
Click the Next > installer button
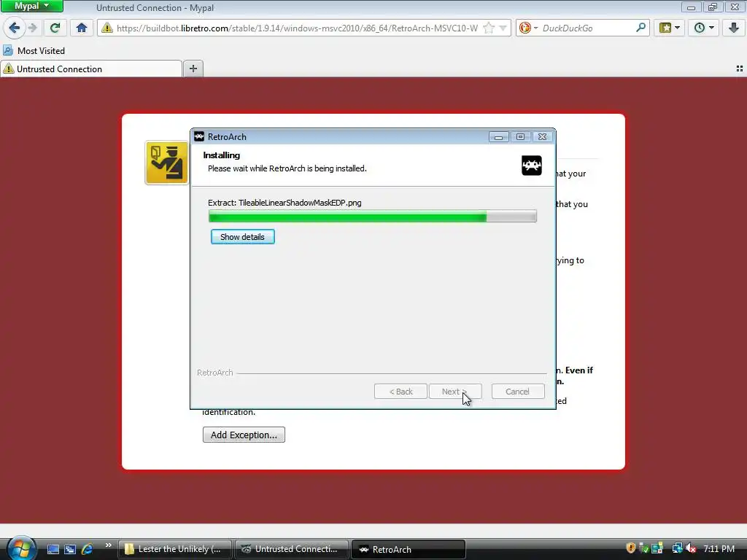pos(455,392)
